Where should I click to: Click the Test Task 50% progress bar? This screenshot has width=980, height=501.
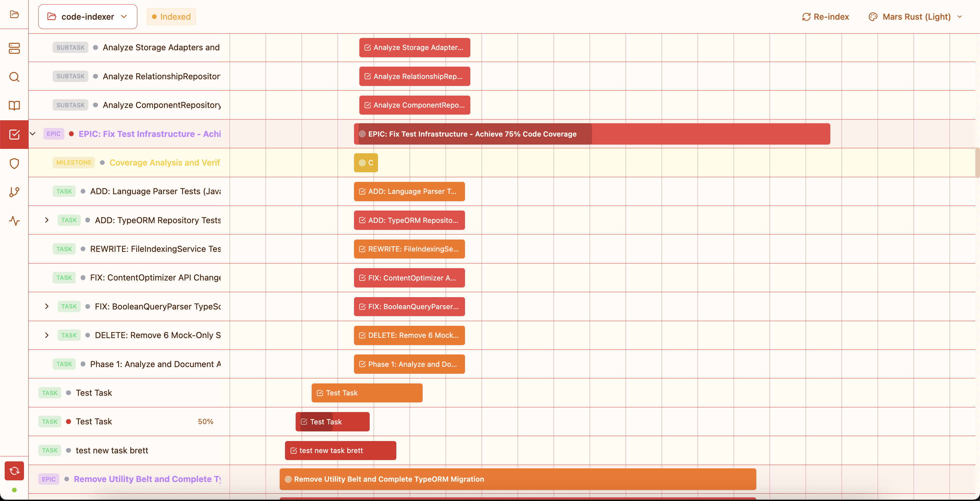coord(332,422)
